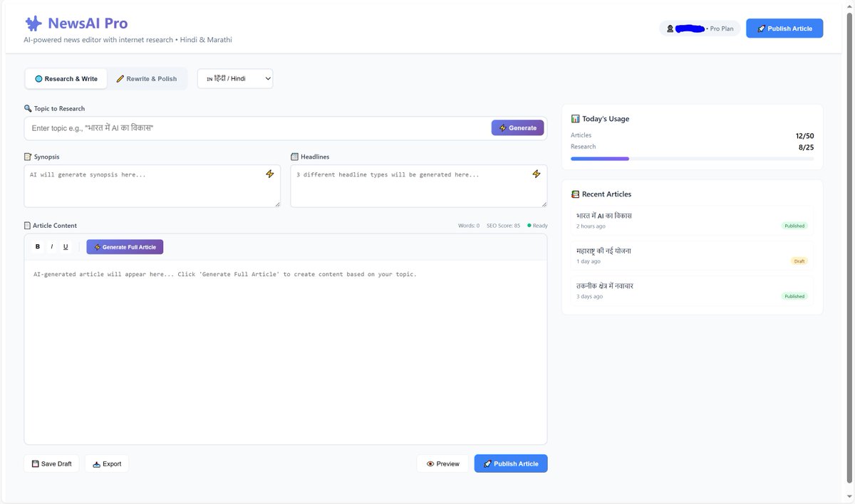Viewport: 855px width, 504px height.
Task: Click the chart icon beside Today's Usage
Action: click(575, 119)
